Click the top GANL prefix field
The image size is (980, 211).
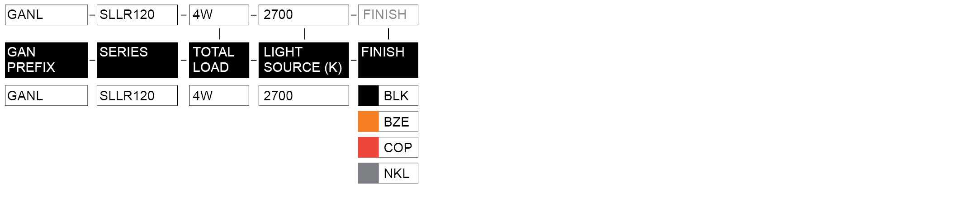point(46,15)
